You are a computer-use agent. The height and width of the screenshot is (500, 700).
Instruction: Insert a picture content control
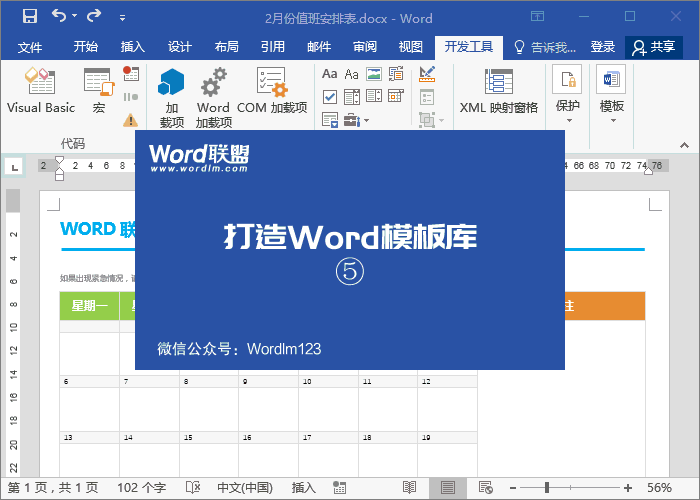coord(374,74)
